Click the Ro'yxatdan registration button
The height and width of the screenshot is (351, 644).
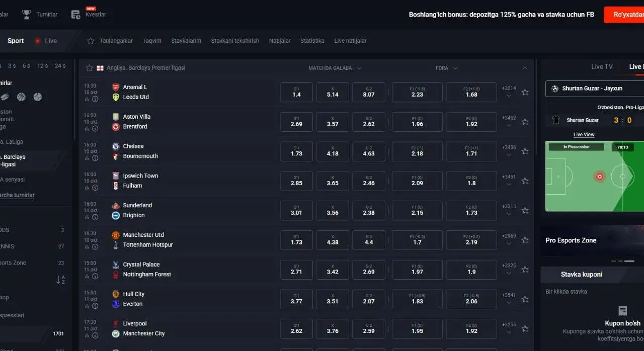[624, 15]
